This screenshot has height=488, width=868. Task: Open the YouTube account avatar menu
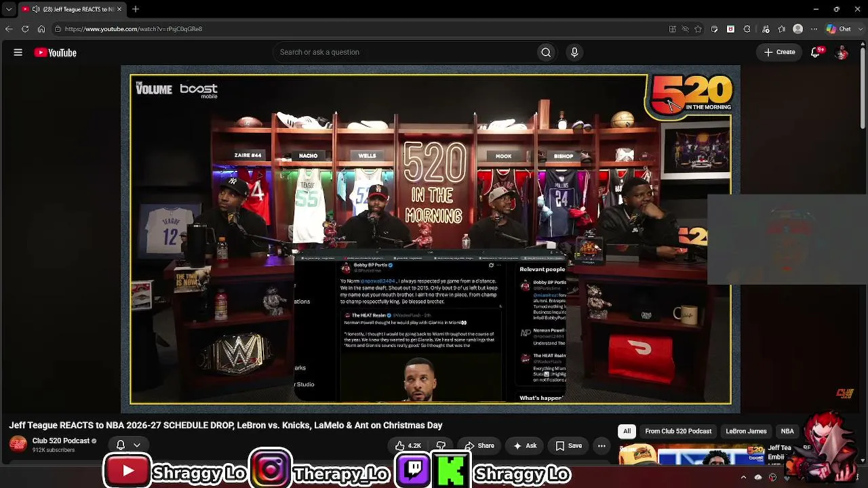pyautogui.click(x=842, y=52)
